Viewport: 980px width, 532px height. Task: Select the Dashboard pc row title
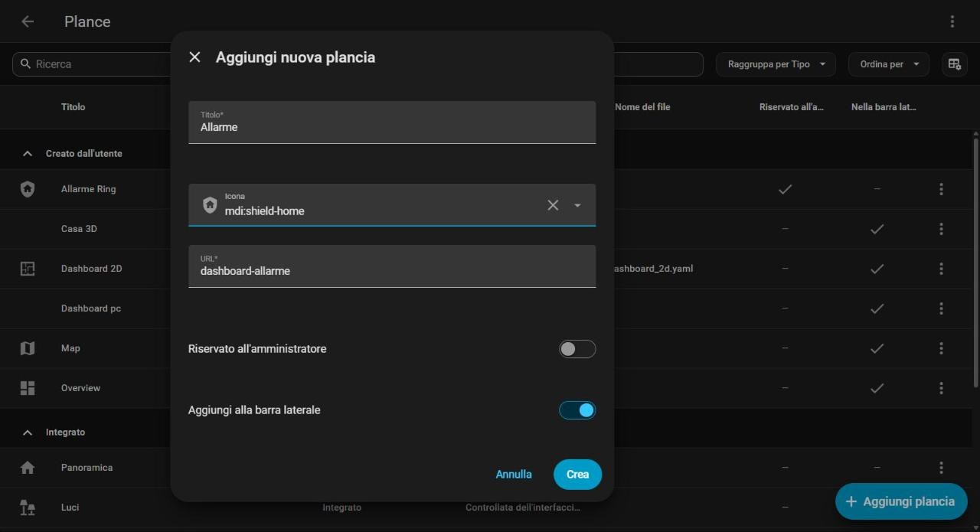tap(91, 308)
